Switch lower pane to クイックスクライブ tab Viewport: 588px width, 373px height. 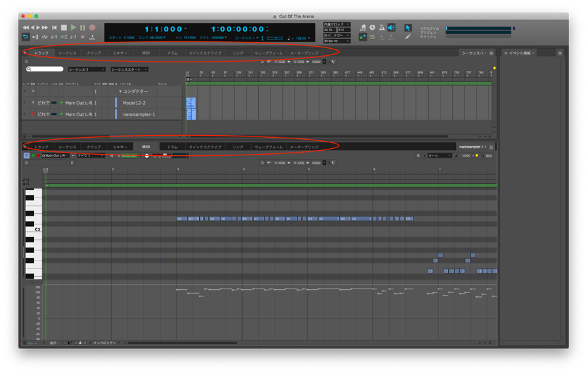pos(205,147)
